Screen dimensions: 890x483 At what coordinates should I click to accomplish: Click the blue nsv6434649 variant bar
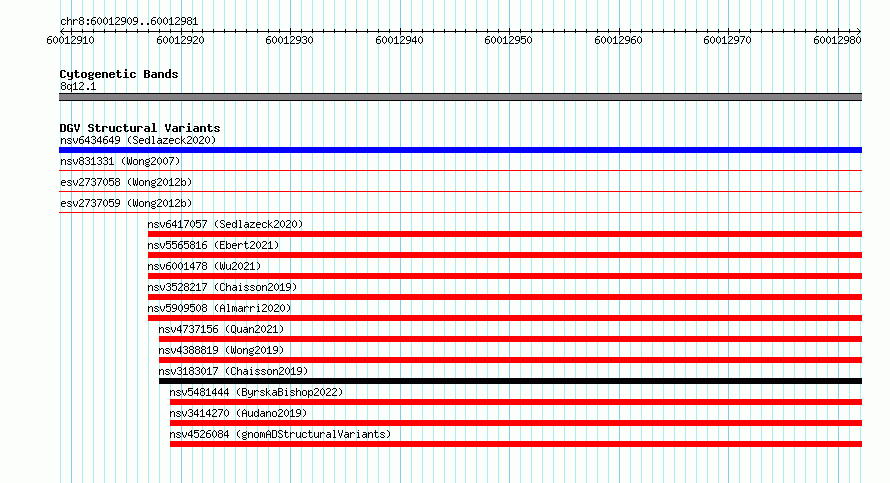coord(460,150)
